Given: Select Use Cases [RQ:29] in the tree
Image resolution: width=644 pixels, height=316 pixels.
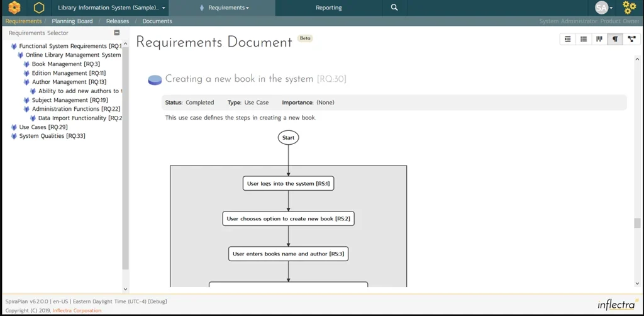Looking at the screenshot, I should point(43,127).
